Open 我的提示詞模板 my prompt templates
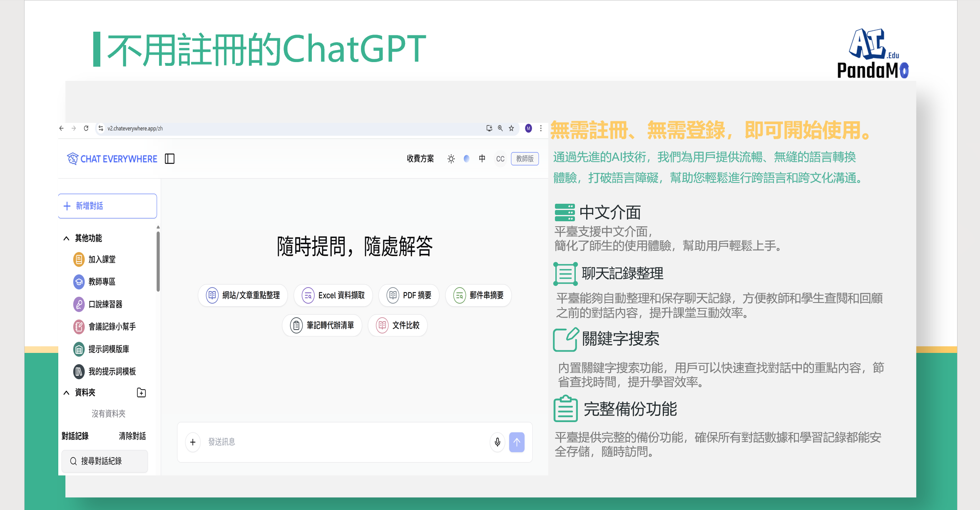The height and width of the screenshot is (510, 980). [79, 371]
